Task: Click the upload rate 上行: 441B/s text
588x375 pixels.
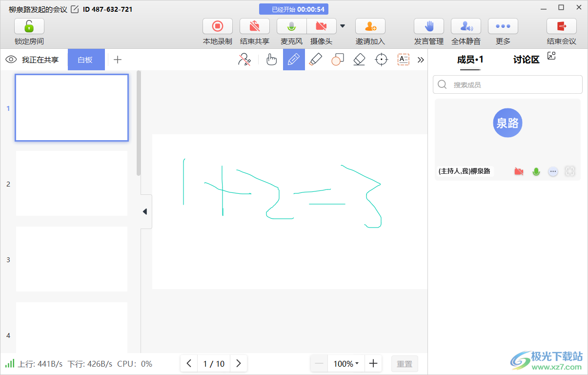Action: [x=40, y=364]
